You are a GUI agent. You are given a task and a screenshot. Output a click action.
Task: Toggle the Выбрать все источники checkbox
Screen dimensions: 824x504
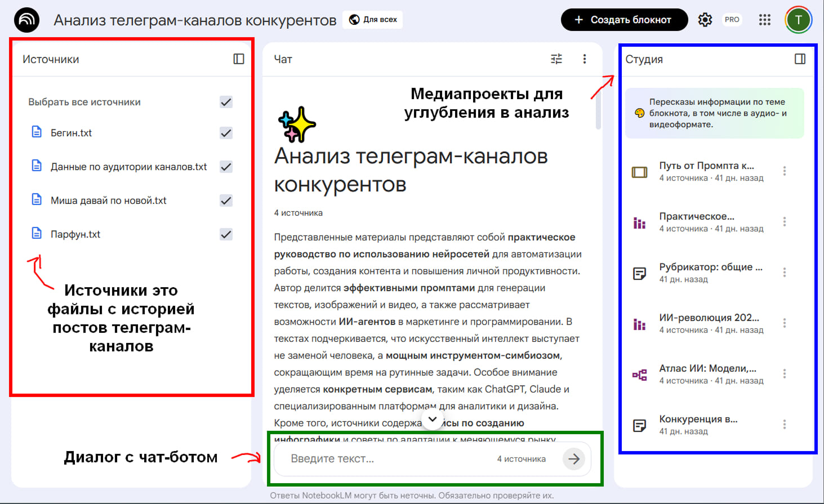click(226, 102)
